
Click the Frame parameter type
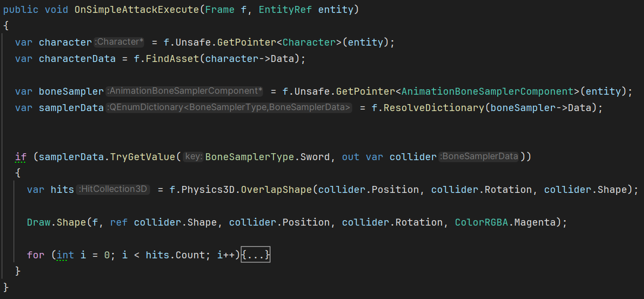coord(219,9)
